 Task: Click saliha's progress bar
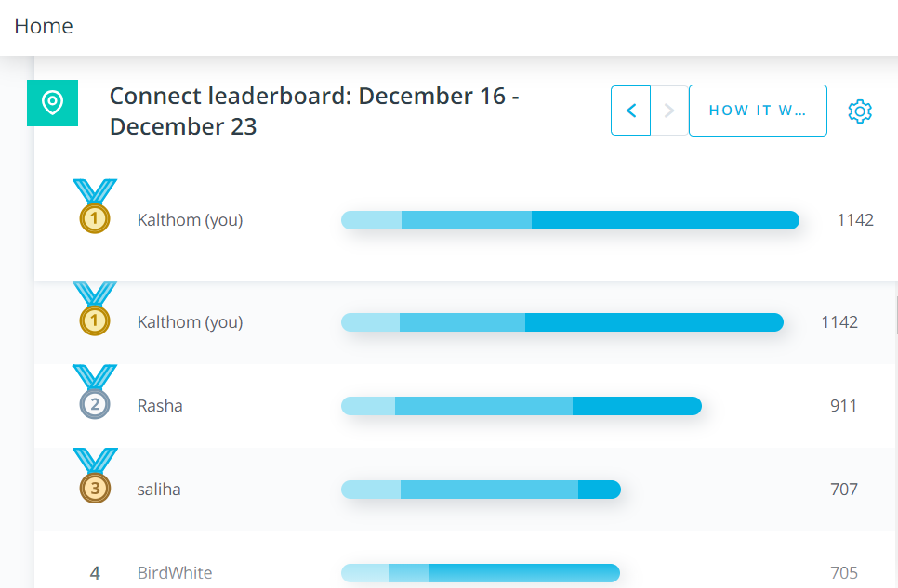(482, 489)
